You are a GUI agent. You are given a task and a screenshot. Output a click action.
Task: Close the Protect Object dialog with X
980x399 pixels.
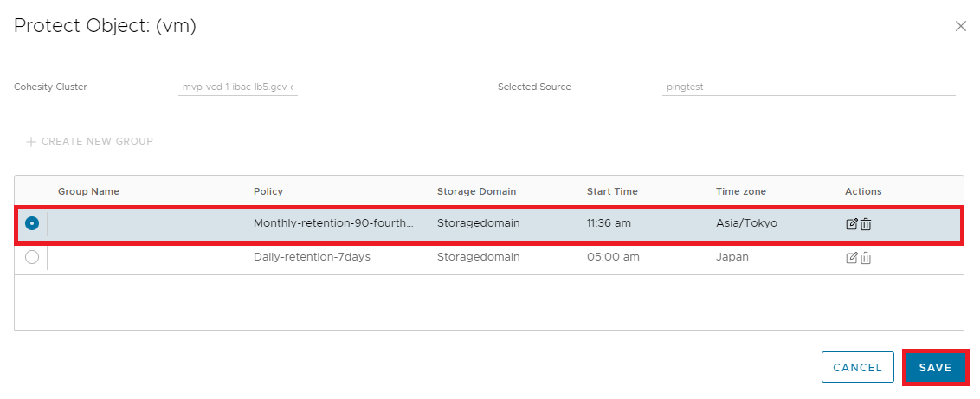(960, 26)
